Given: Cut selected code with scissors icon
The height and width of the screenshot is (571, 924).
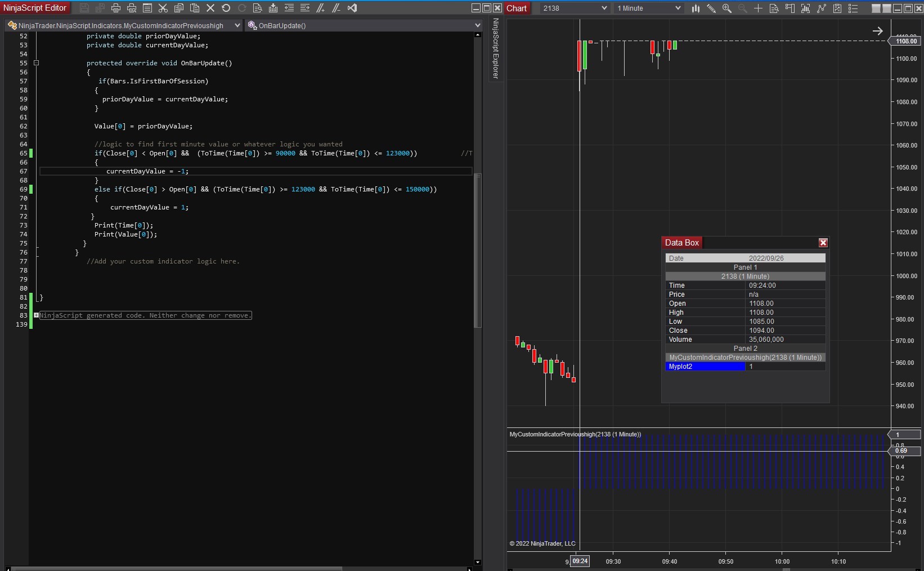Looking at the screenshot, I should (x=163, y=8).
